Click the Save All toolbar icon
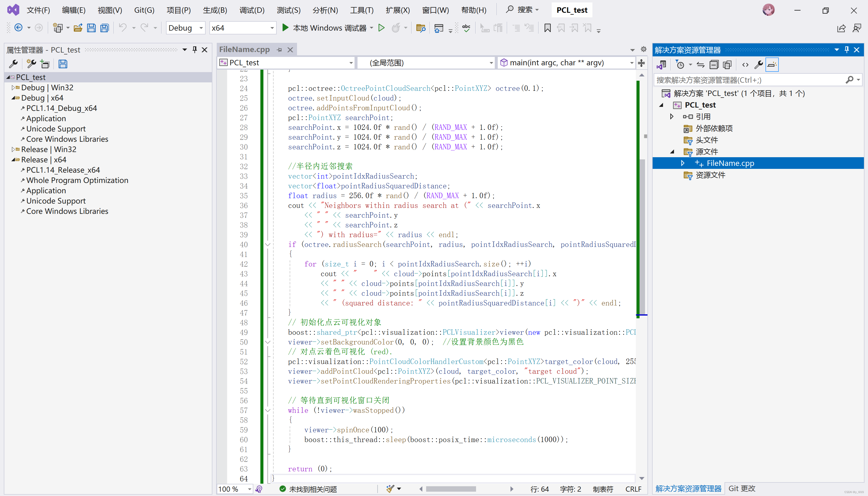 [105, 28]
